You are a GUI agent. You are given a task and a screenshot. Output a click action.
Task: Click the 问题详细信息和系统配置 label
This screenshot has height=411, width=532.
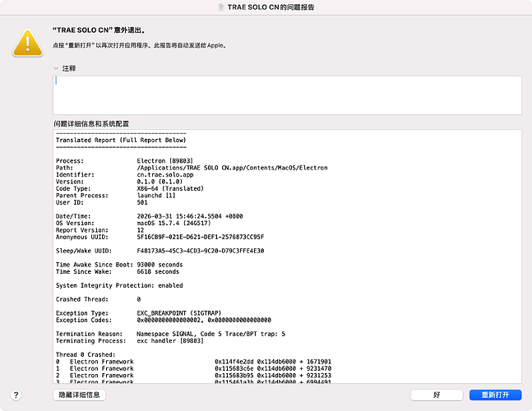tap(91, 124)
